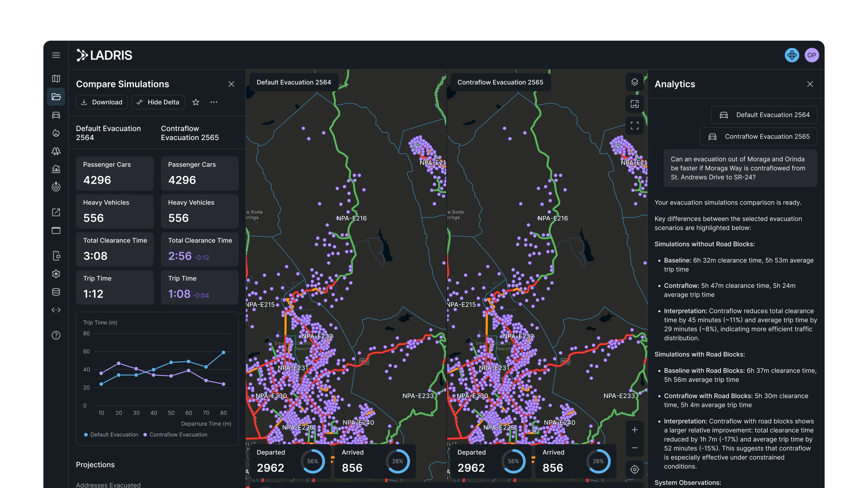Image resolution: width=868 pixels, height=488 pixels.
Task: Click the screenshot capture icon on the map
Action: coord(634,104)
